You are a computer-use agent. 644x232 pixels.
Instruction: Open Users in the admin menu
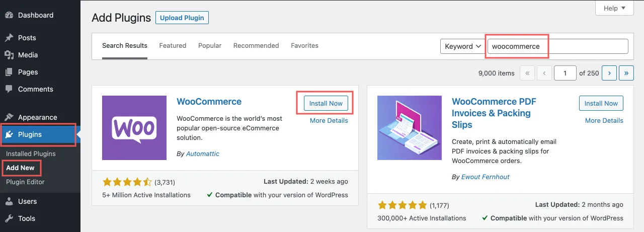click(x=40, y=201)
